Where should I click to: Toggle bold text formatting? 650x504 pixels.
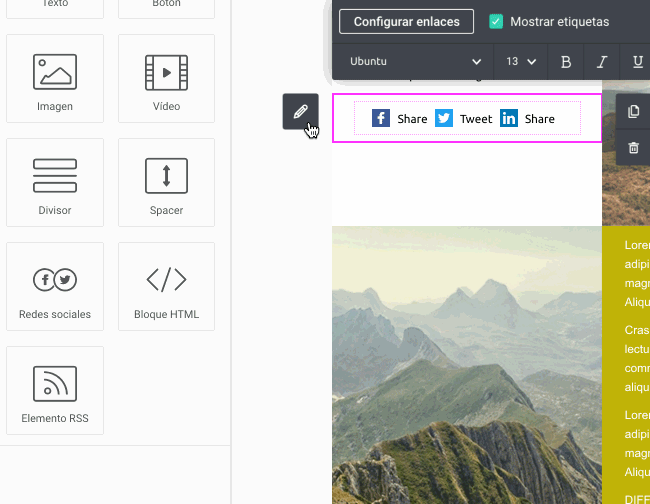click(x=566, y=62)
